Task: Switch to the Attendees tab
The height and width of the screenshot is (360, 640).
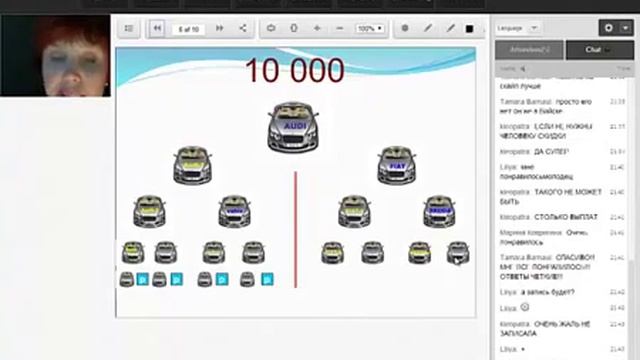Action: [529, 50]
